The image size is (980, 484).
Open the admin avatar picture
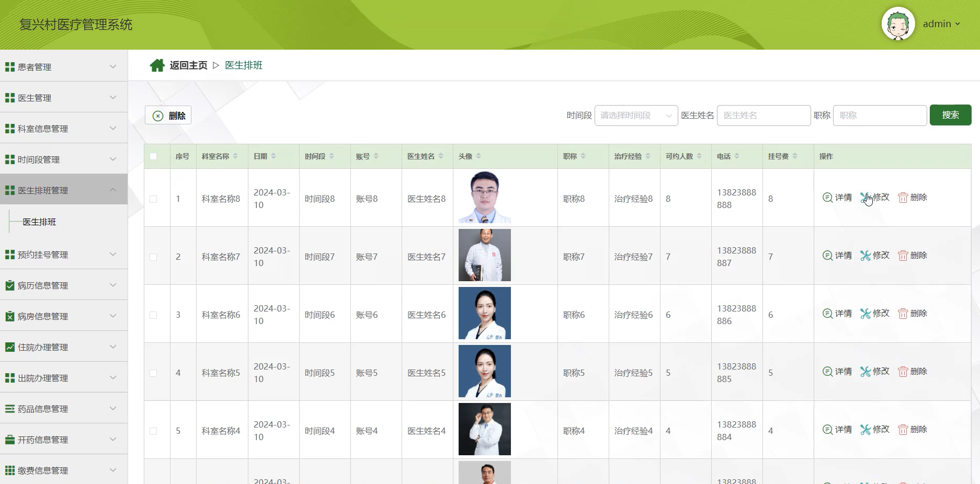coord(898,24)
